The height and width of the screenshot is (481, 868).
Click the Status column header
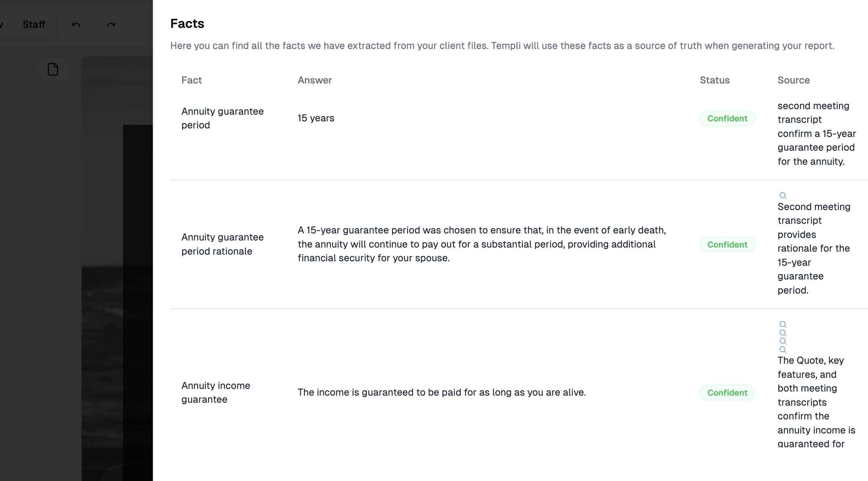(714, 80)
